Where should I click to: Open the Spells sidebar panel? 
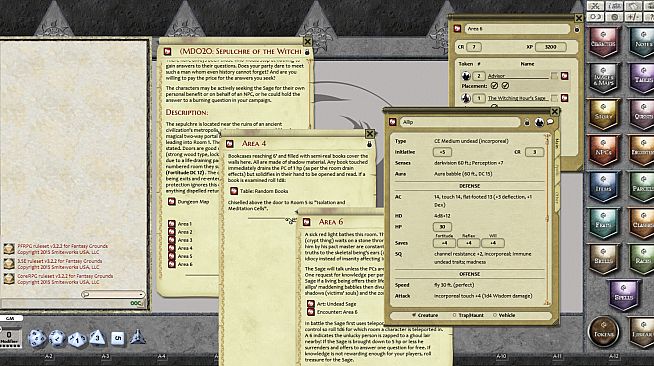tap(623, 295)
